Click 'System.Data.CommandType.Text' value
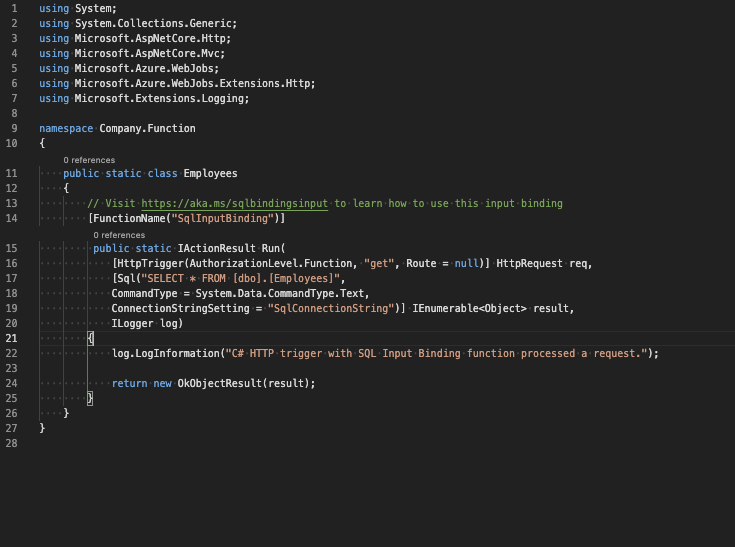This screenshot has width=735, height=547. click(x=280, y=293)
